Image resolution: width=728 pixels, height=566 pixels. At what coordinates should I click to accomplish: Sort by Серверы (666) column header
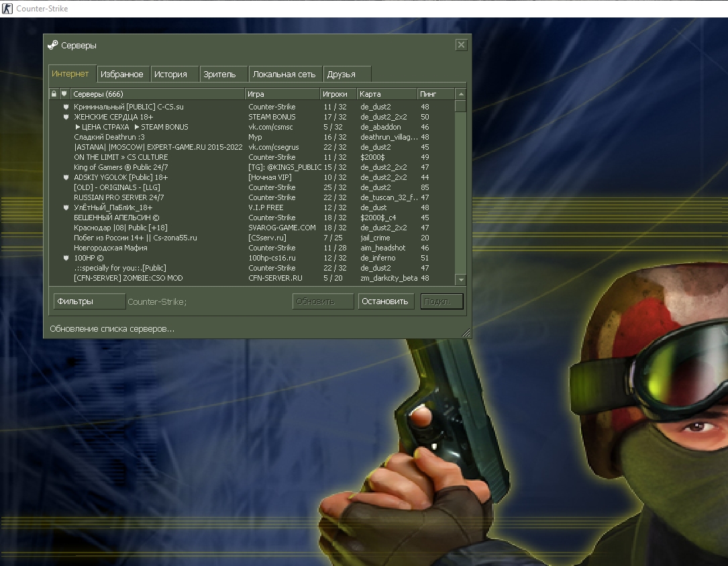(x=157, y=94)
